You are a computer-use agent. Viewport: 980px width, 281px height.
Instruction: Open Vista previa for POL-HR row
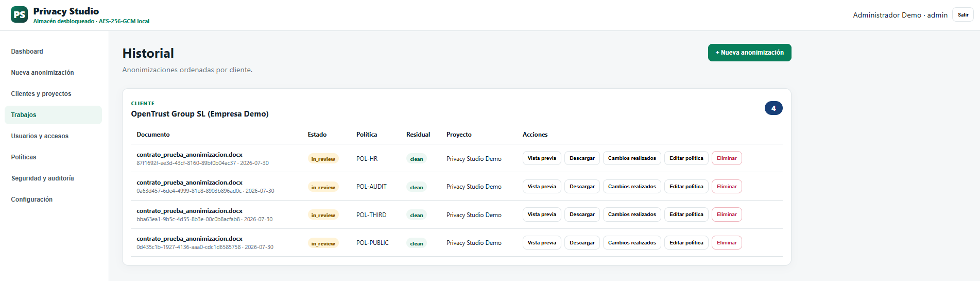[542, 158]
